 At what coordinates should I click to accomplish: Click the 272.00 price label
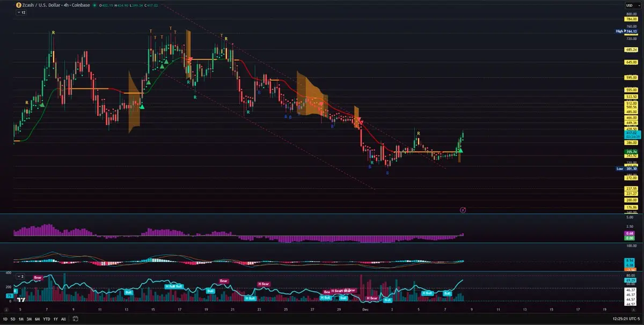[x=631, y=178]
